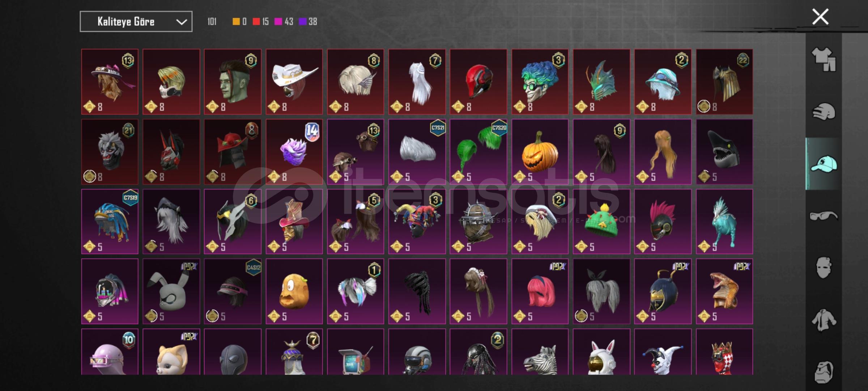Filter by purple quality count 38

click(308, 22)
